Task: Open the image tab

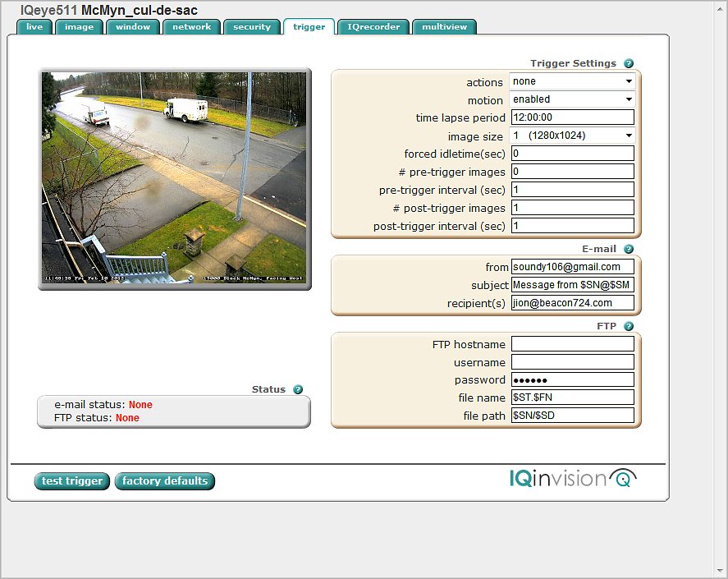Action: tap(79, 27)
